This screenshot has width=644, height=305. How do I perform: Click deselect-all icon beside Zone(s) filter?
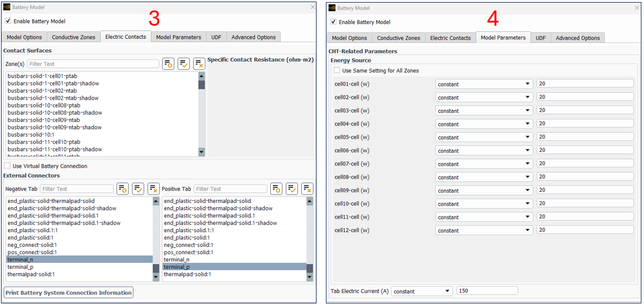coord(199,64)
